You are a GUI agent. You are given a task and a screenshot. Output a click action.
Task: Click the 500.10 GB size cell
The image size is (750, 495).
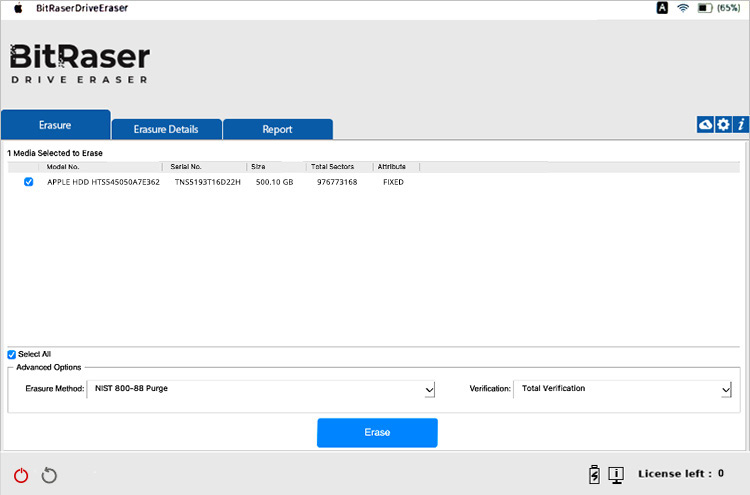click(x=275, y=182)
